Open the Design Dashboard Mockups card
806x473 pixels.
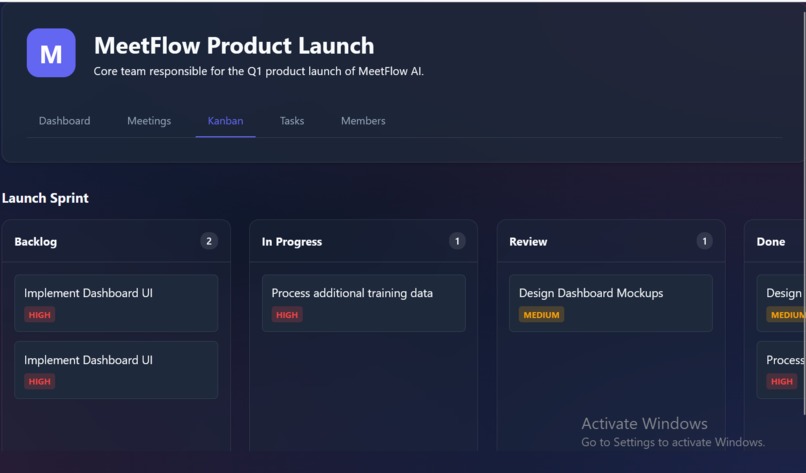(x=611, y=303)
